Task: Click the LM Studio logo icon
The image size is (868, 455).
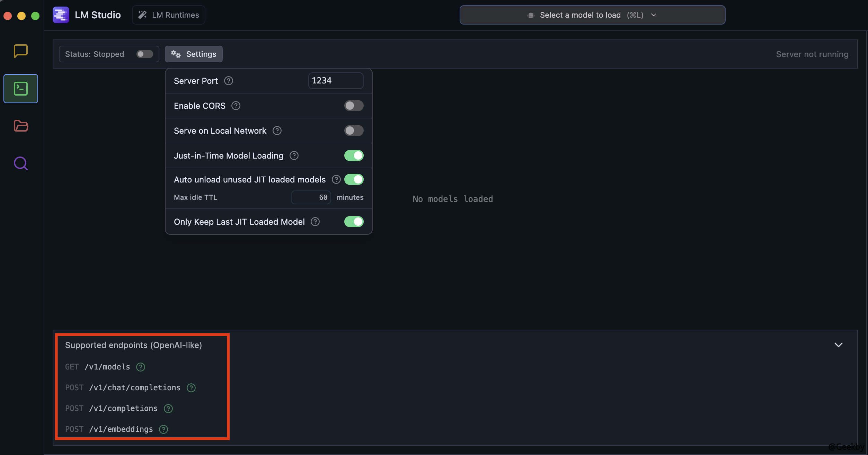Action: [x=61, y=15]
